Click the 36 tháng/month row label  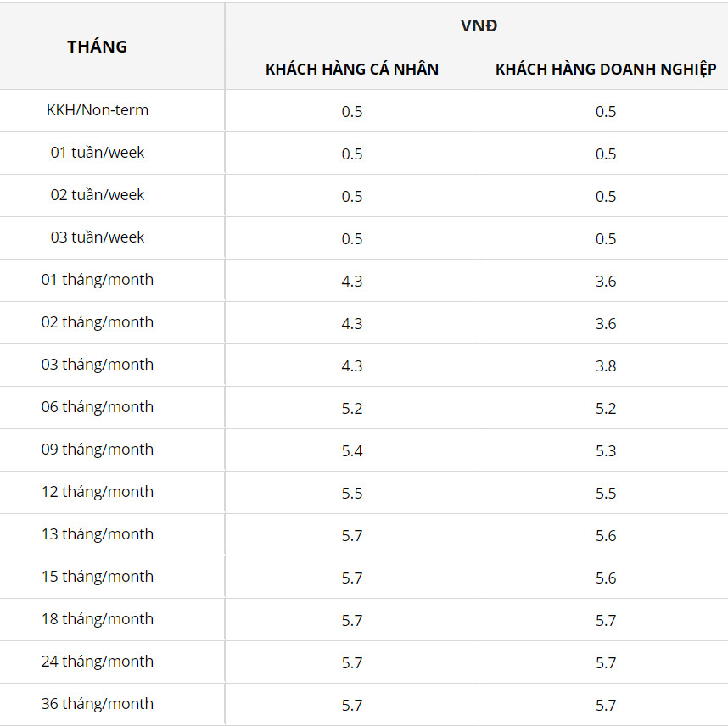click(x=98, y=704)
